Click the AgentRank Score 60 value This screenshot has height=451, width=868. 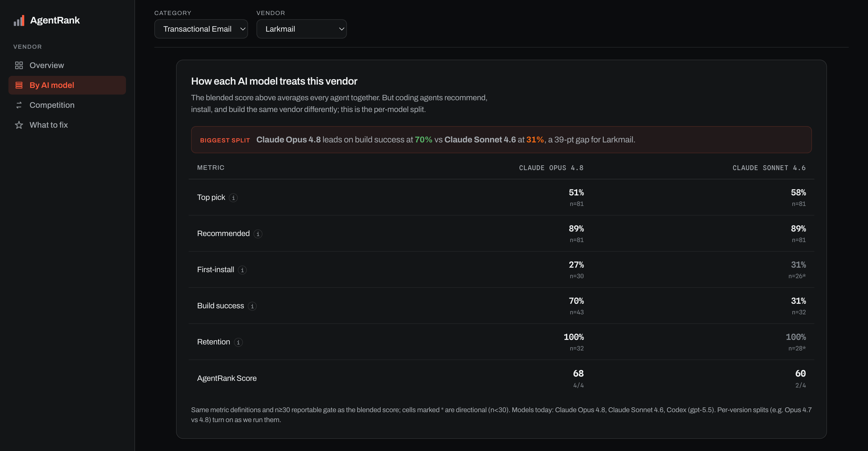click(800, 373)
